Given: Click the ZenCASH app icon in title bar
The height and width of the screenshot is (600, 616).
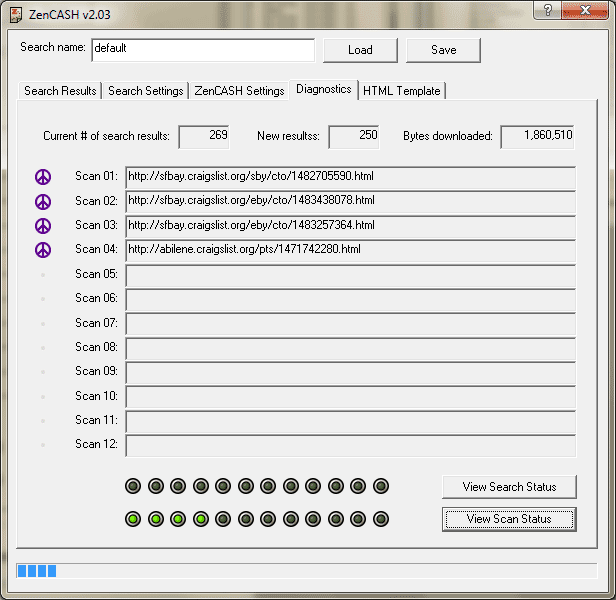Looking at the screenshot, I should 16,11.
